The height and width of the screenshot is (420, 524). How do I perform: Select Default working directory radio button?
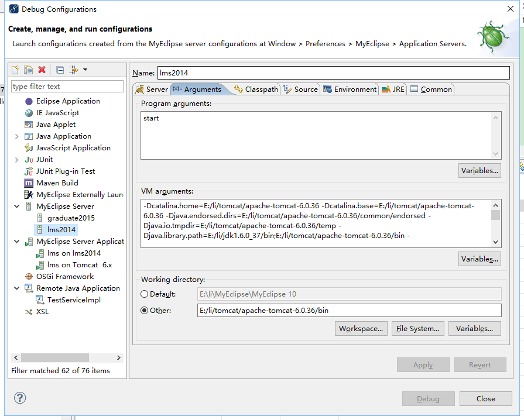pos(145,294)
